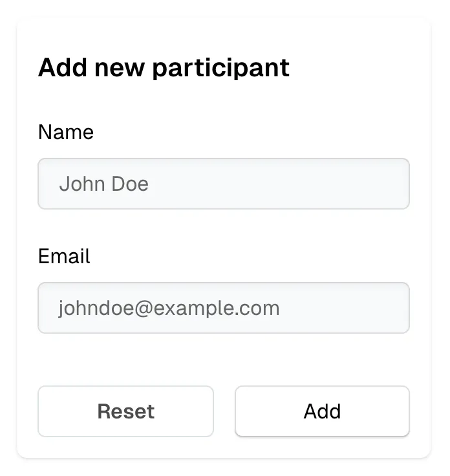
Task: Click the "Add new participant" heading
Action: [x=164, y=68]
